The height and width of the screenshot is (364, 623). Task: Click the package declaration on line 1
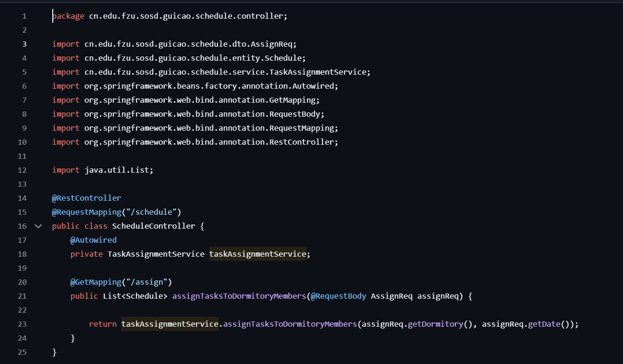170,16
